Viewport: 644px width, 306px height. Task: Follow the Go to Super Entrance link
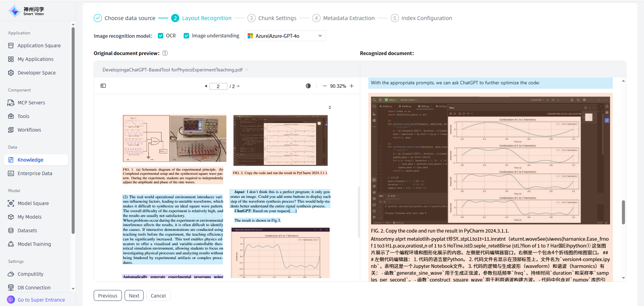point(41,300)
